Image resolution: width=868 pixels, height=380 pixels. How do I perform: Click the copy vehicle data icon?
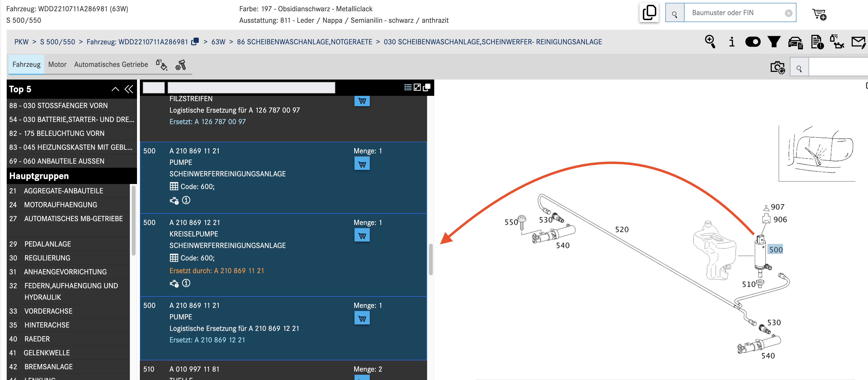(x=649, y=13)
